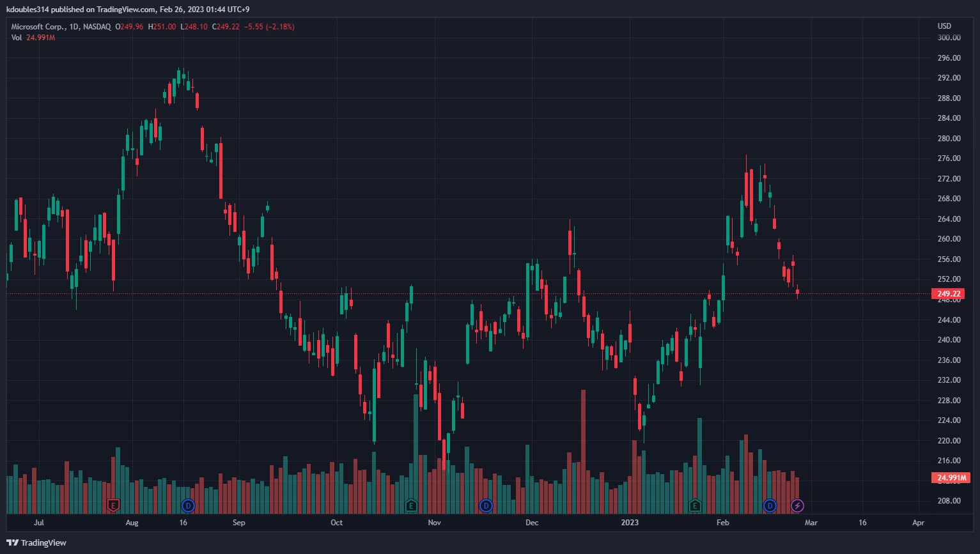The width and height of the screenshot is (980, 554).
Task: Click the high value H251.00
Action: [162, 27]
